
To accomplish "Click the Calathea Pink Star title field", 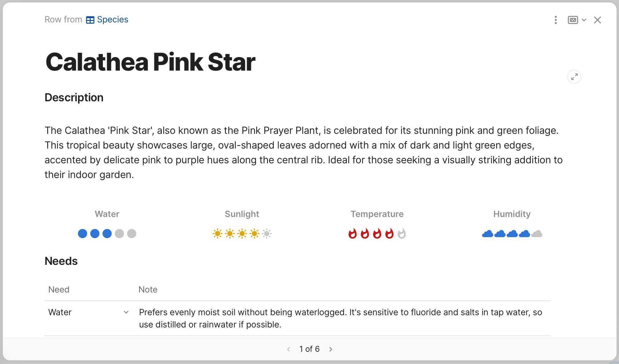I will [150, 62].
